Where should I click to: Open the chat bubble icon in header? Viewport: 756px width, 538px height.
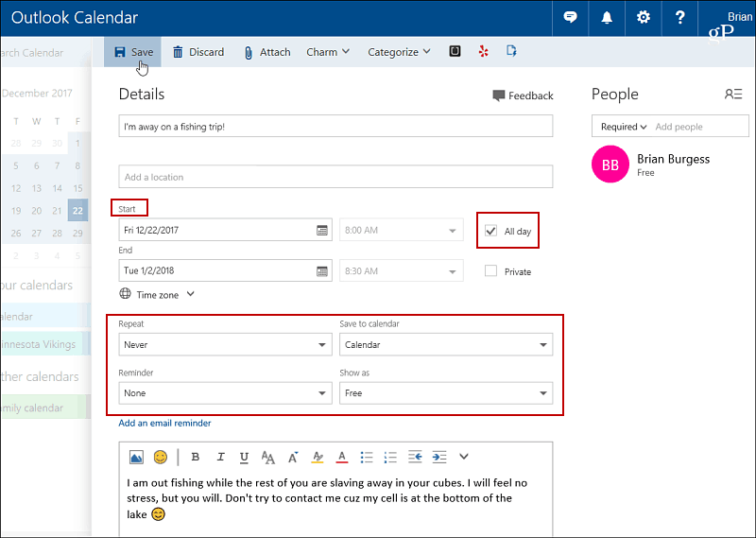570,18
